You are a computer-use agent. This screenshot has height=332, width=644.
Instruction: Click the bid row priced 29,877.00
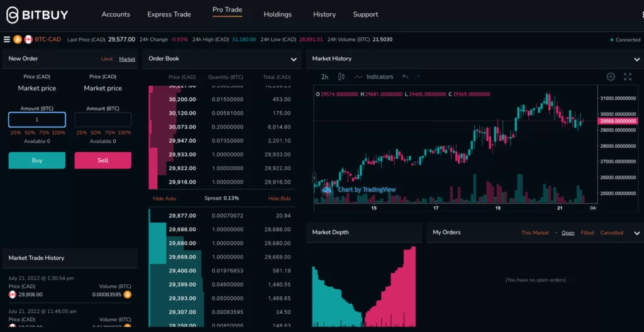tap(221, 216)
